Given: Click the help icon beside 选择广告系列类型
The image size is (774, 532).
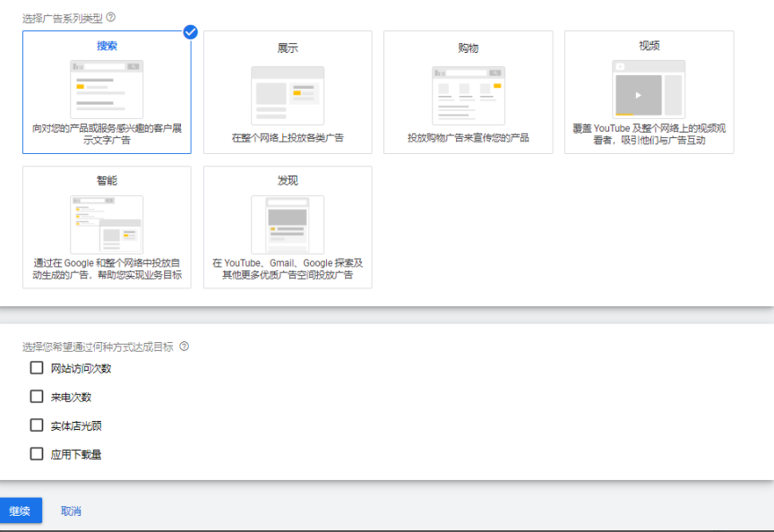Looking at the screenshot, I should pyautogui.click(x=111, y=17).
